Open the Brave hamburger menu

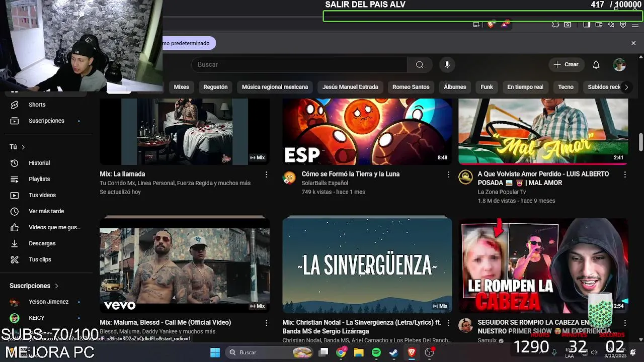(x=635, y=24)
